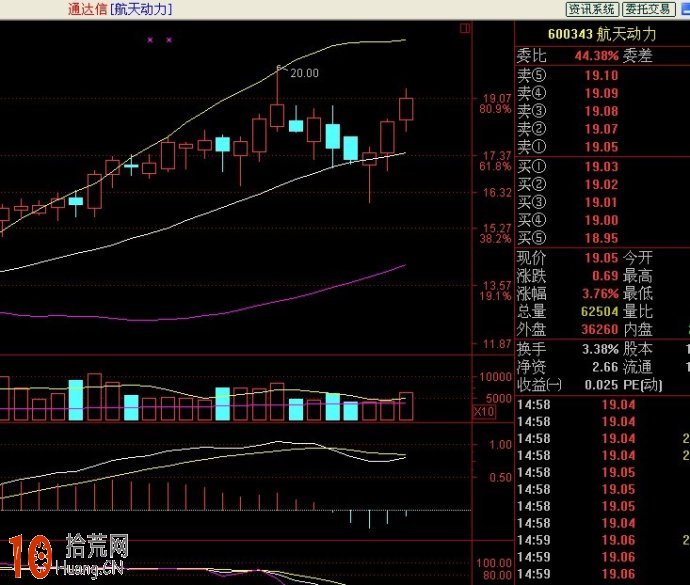Viewport: 690px width, 585px height.
Task: Click the 今开 label
Action: 637,258
